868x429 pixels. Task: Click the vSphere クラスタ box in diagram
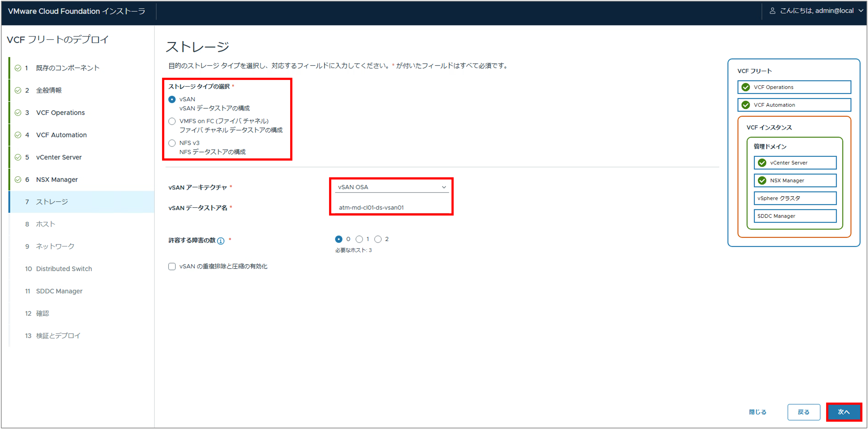click(x=795, y=198)
